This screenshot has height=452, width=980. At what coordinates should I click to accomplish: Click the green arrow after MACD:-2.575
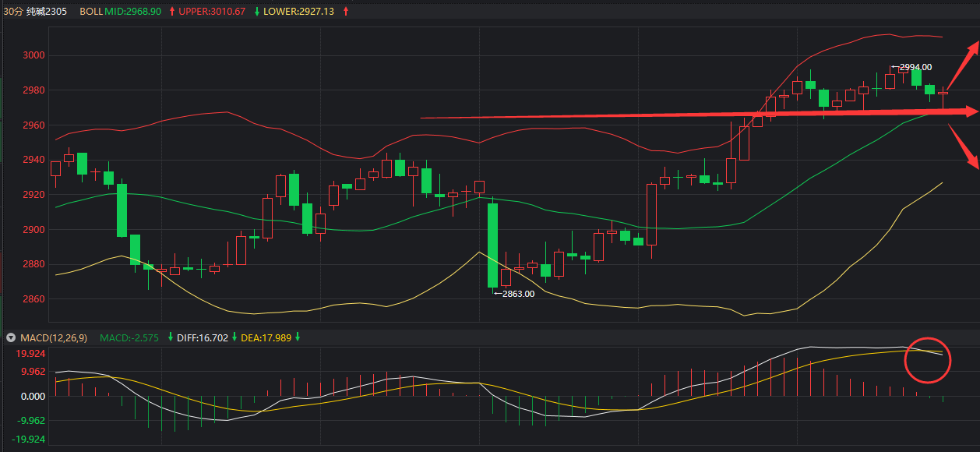(x=171, y=337)
